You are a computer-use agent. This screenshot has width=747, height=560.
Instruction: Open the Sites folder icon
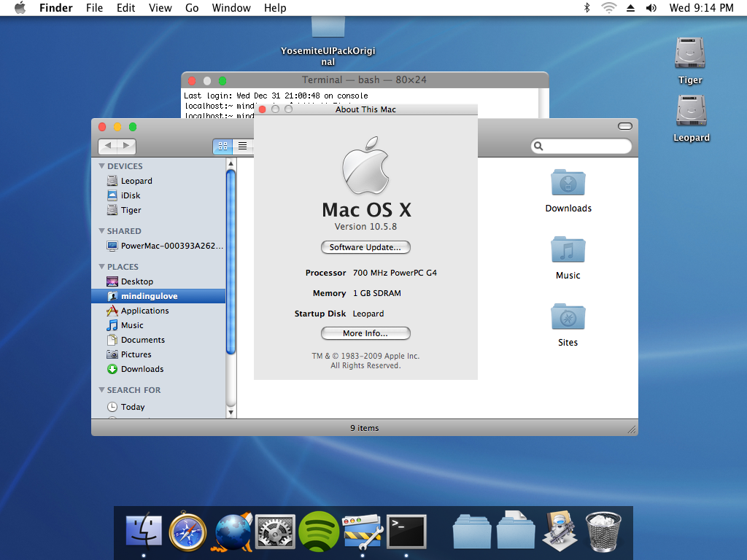tap(568, 317)
